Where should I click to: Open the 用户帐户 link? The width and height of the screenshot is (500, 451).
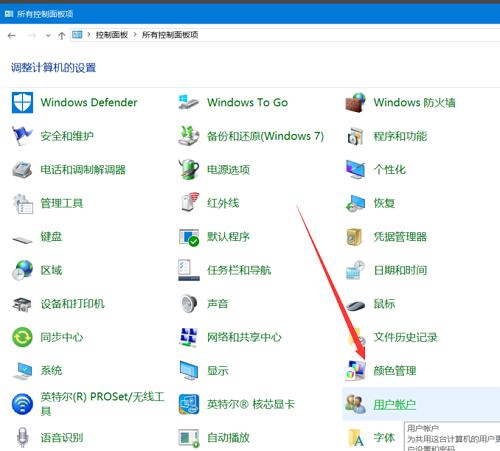coord(395,404)
